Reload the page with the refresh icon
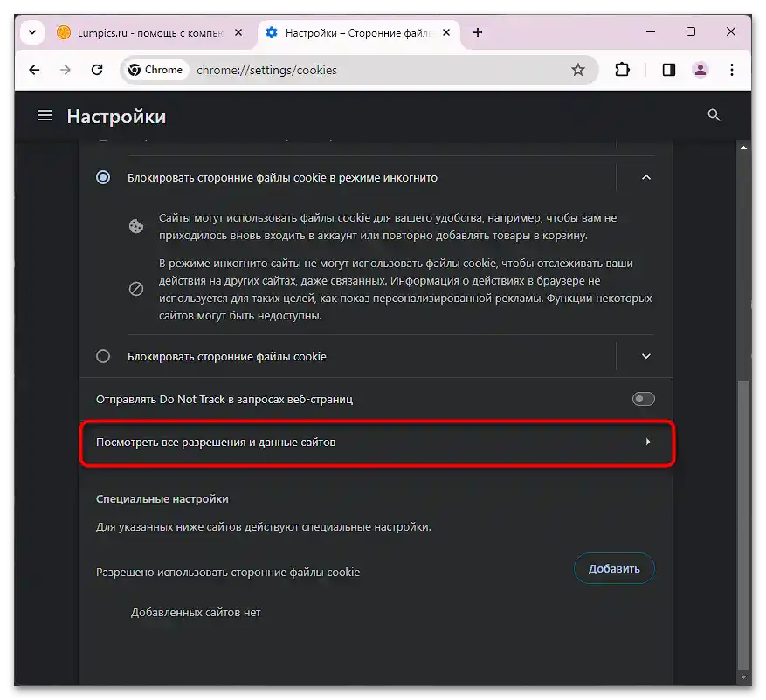The height and width of the screenshot is (700, 766). click(96, 70)
